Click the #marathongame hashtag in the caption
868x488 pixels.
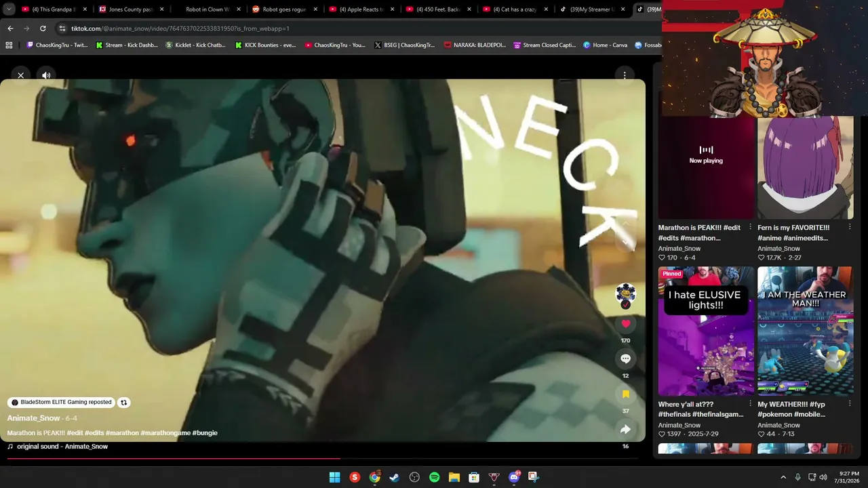(x=165, y=433)
